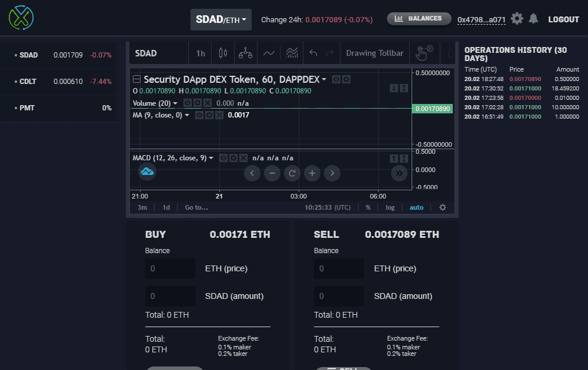Hide the Volume indicator with its eye toggle
Viewport: 588px width, 370px height.
(188, 104)
